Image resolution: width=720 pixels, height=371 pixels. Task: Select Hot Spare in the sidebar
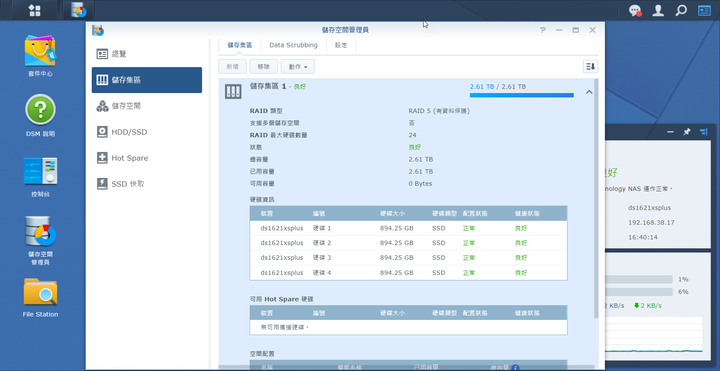(x=147, y=158)
